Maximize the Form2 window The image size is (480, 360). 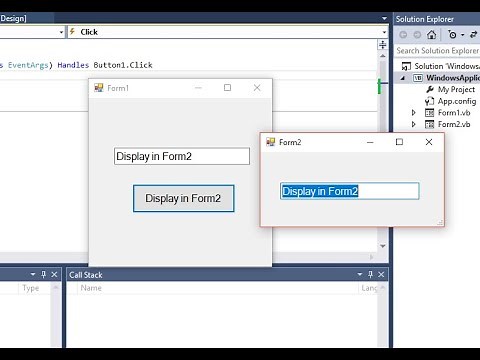tap(399, 142)
